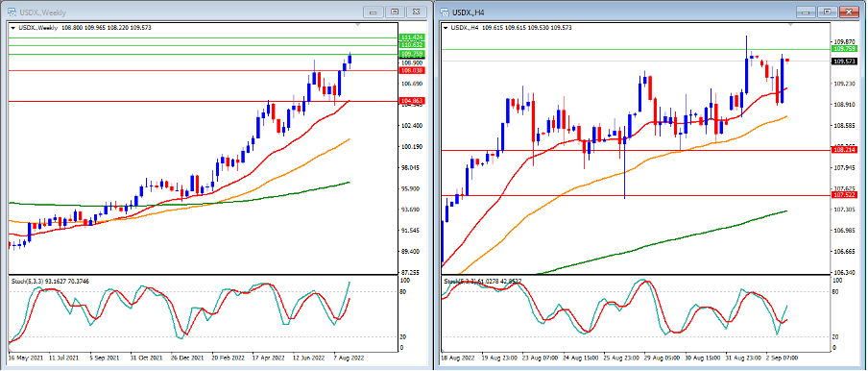Screen dimensions: 868x371
Task: Click the 93.690 value on the Weekly price axis
Action: click(411, 210)
